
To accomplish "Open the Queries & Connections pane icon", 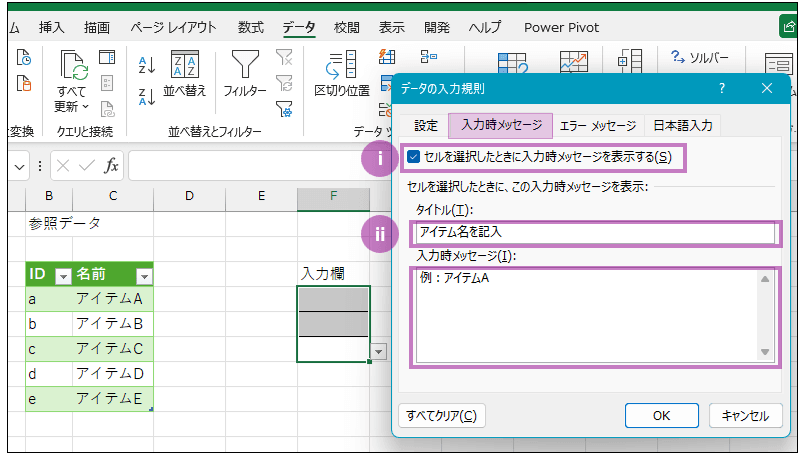I will coord(107,56).
